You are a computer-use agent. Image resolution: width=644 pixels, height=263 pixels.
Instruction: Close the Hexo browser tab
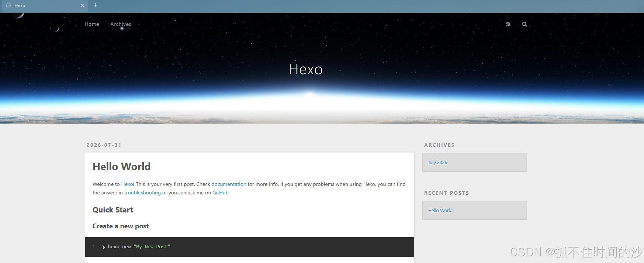tap(82, 6)
